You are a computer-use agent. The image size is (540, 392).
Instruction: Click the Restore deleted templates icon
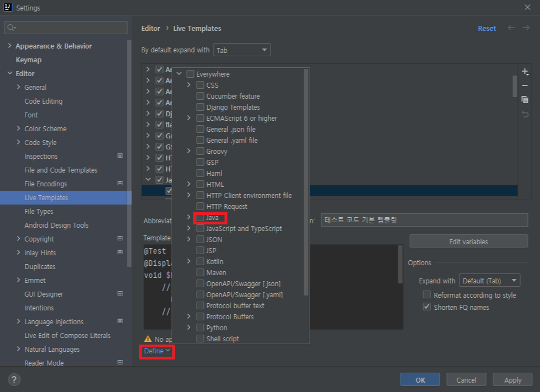click(525, 114)
